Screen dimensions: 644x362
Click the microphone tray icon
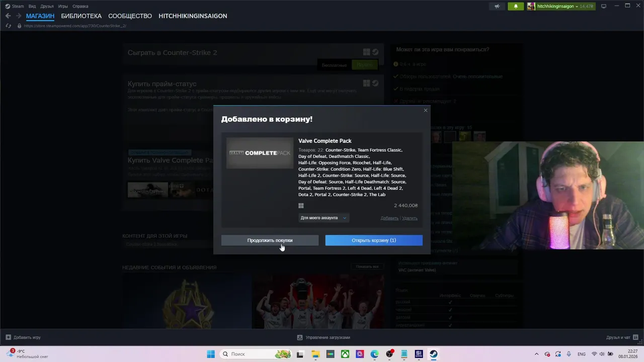[569, 354]
